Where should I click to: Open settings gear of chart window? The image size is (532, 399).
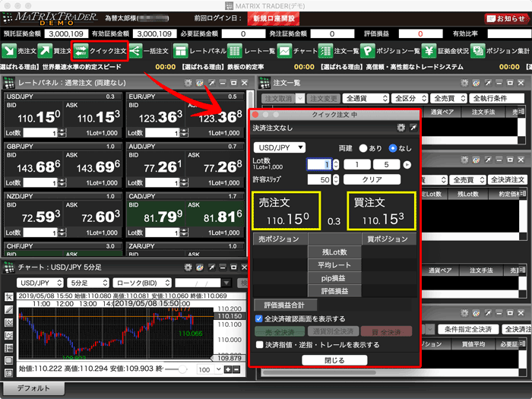(188, 268)
